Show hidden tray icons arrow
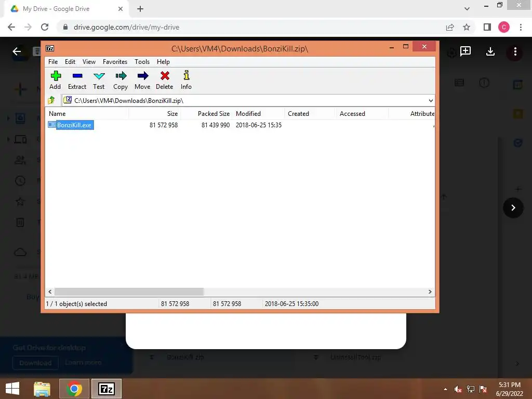Viewport: 532px width, 399px height. (x=445, y=389)
